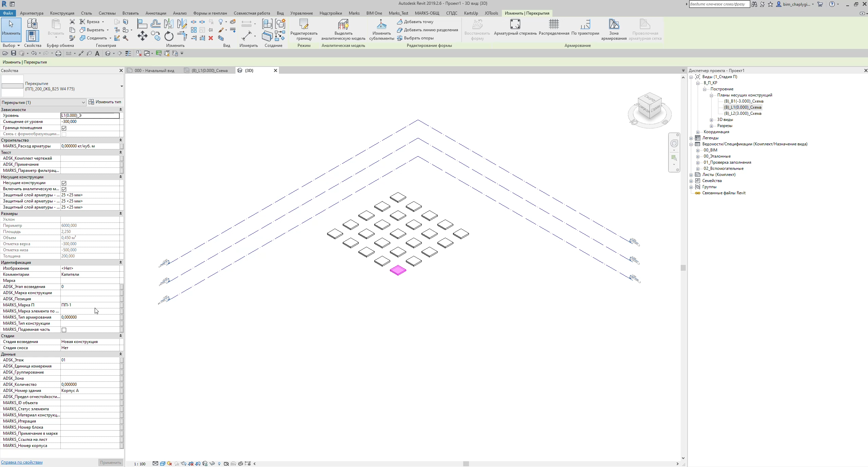Open the type selector dropdown arrow
Screen dimensions: 868x467
[121, 86]
